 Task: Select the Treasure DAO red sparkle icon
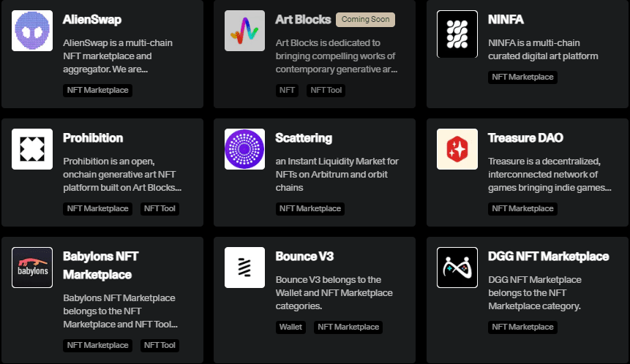click(x=457, y=149)
